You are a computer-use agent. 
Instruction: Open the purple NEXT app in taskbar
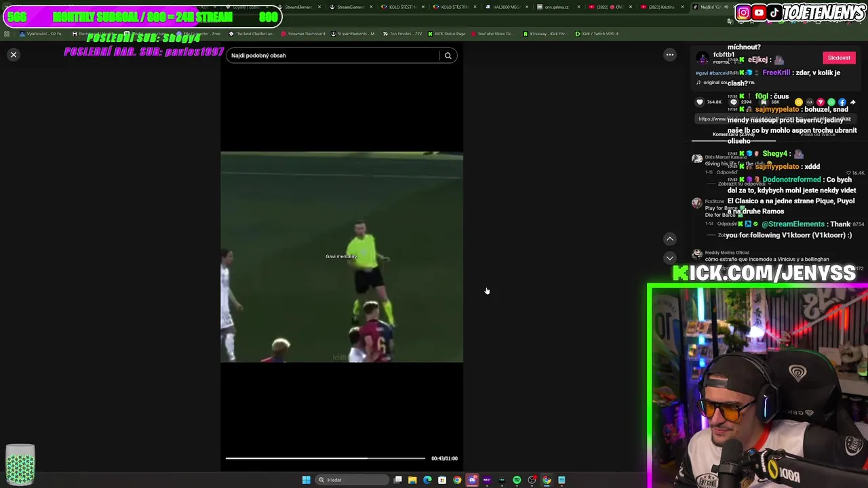point(487,480)
